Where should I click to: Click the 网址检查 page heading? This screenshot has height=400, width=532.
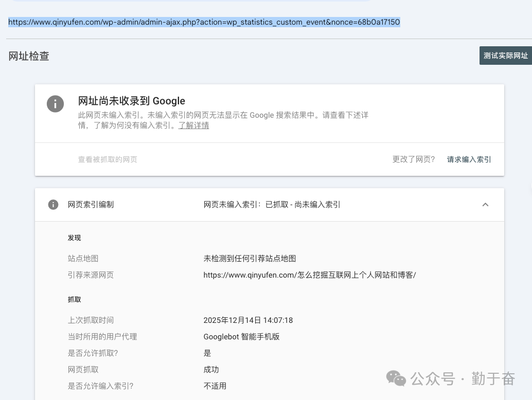click(x=28, y=56)
